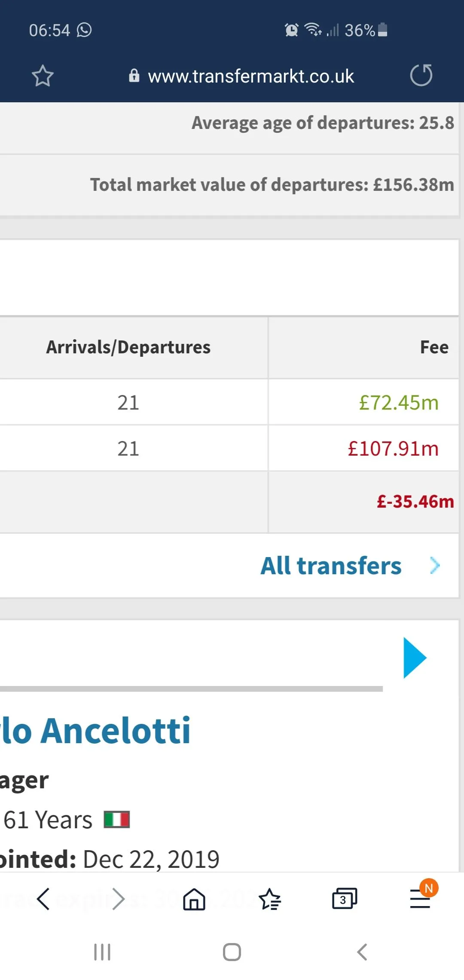Tap the browser forward arrow
Screen dimensions: 464x980
click(118, 899)
